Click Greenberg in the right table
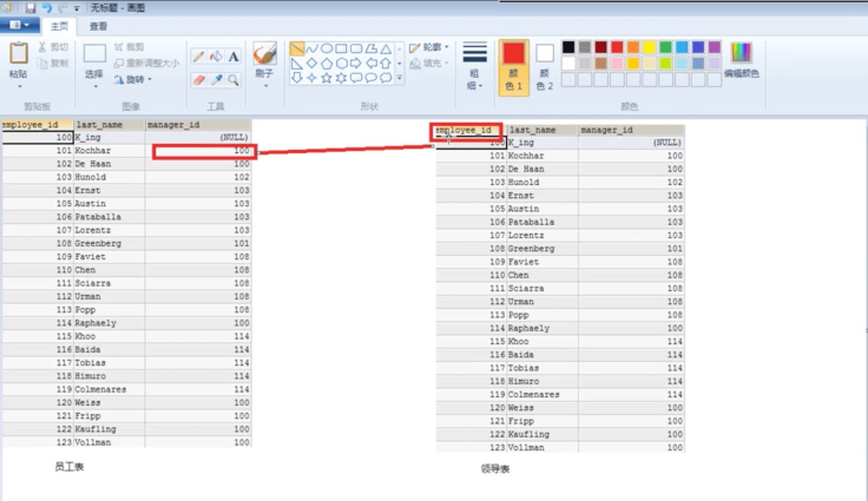Screen dimensions: 868x501 coord(531,248)
